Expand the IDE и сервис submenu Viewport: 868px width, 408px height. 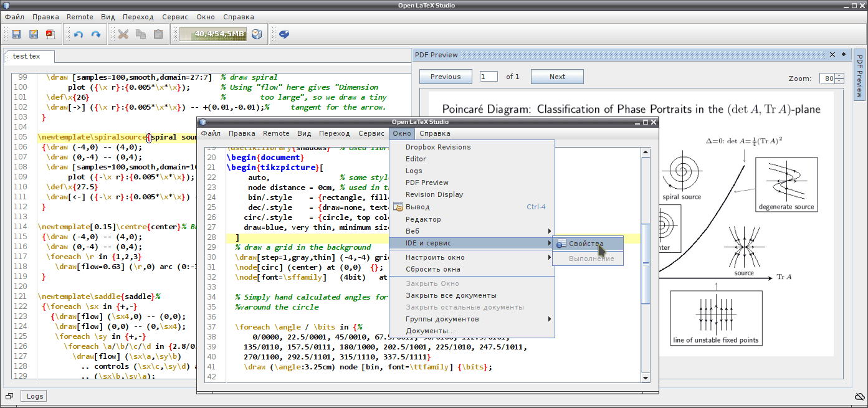[x=472, y=243]
